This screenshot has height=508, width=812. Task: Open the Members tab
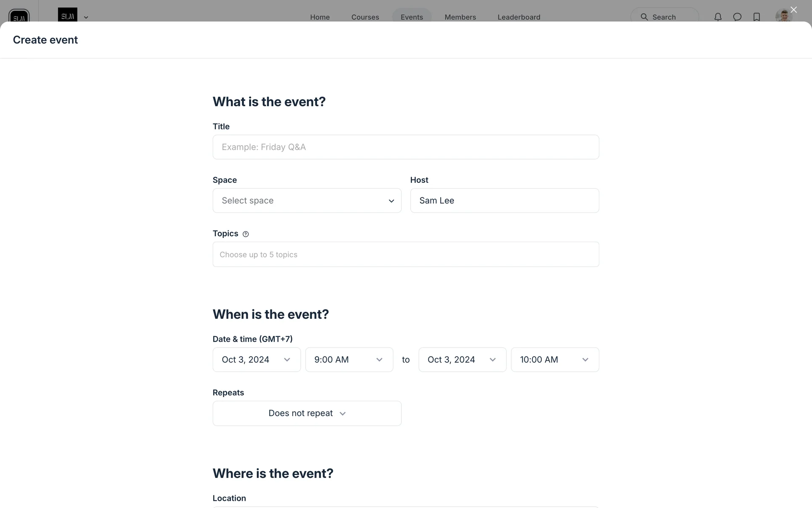[x=460, y=17]
